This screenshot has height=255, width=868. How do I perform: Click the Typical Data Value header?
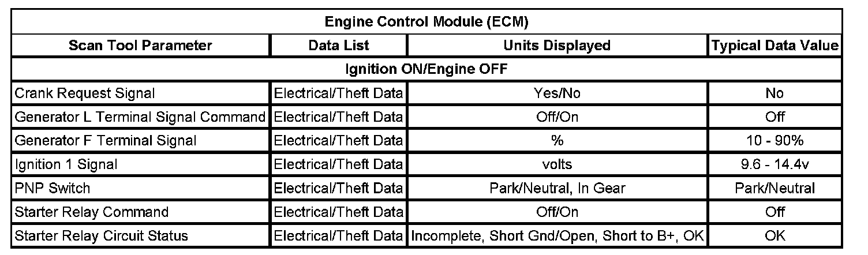click(775, 45)
